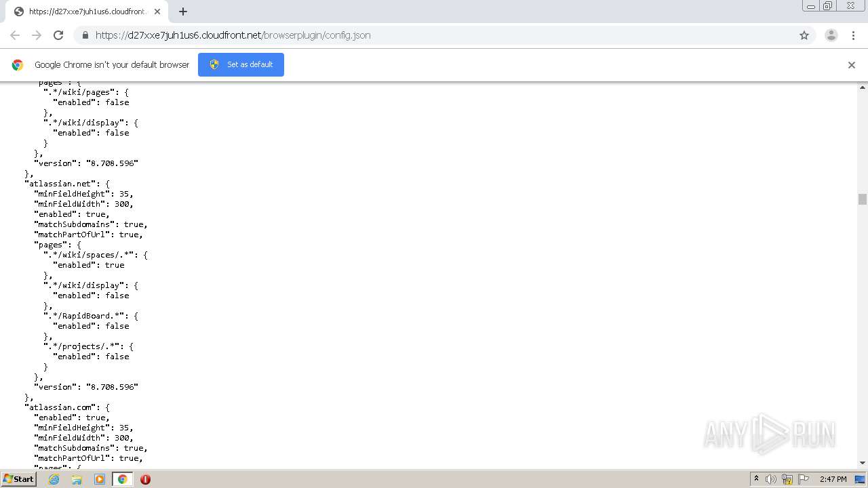Click the scrollbar up arrow

click(863, 87)
